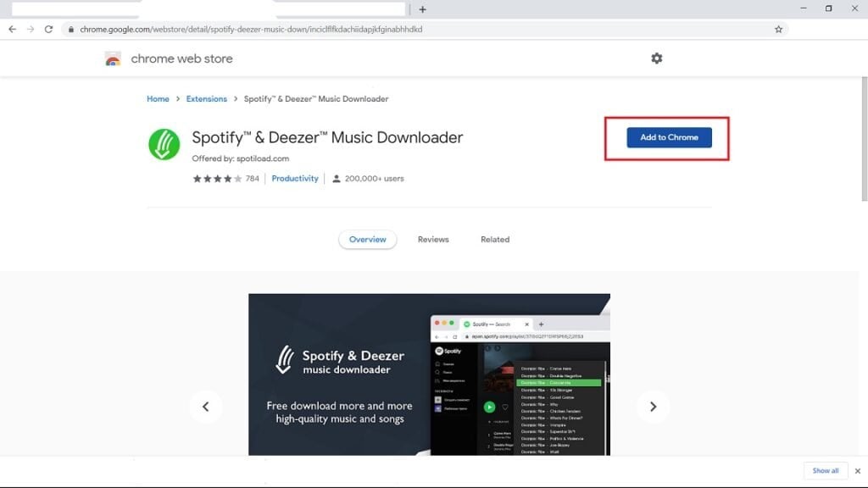This screenshot has width=868, height=488.
Task: Bookmark this page with star icon
Action: 778,30
